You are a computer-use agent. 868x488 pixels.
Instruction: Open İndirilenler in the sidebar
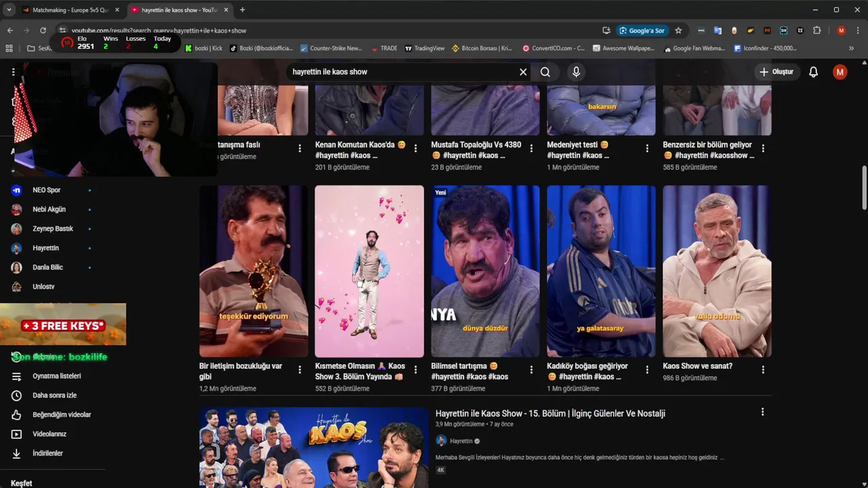[x=47, y=453]
